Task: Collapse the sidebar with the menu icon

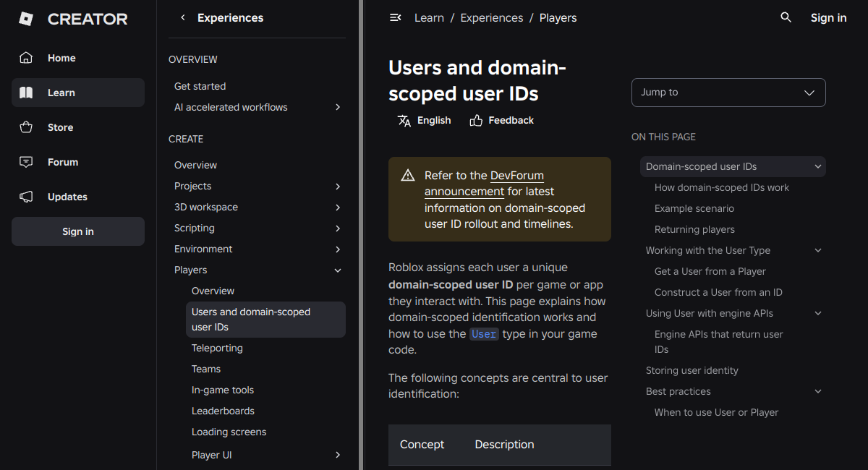Action: [395, 17]
